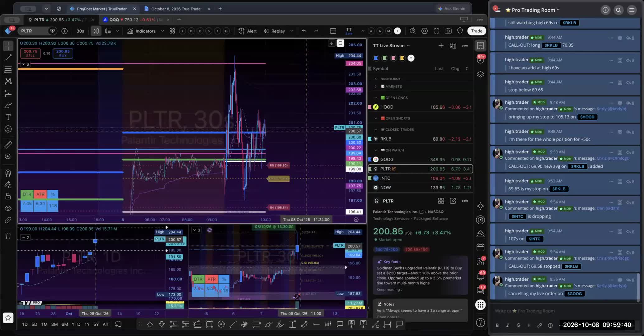Collapse the ON WATCH section
This screenshot has height=336, width=644.
(x=376, y=150)
